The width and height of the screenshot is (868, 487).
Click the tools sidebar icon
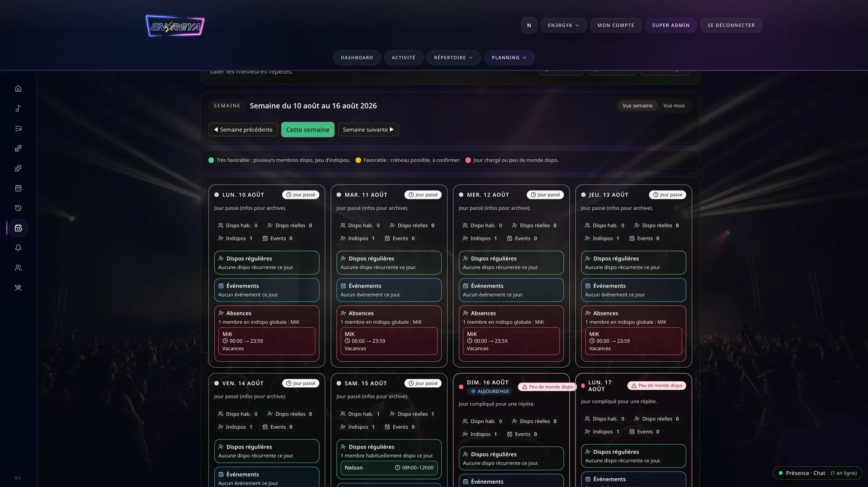(x=18, y=288)
